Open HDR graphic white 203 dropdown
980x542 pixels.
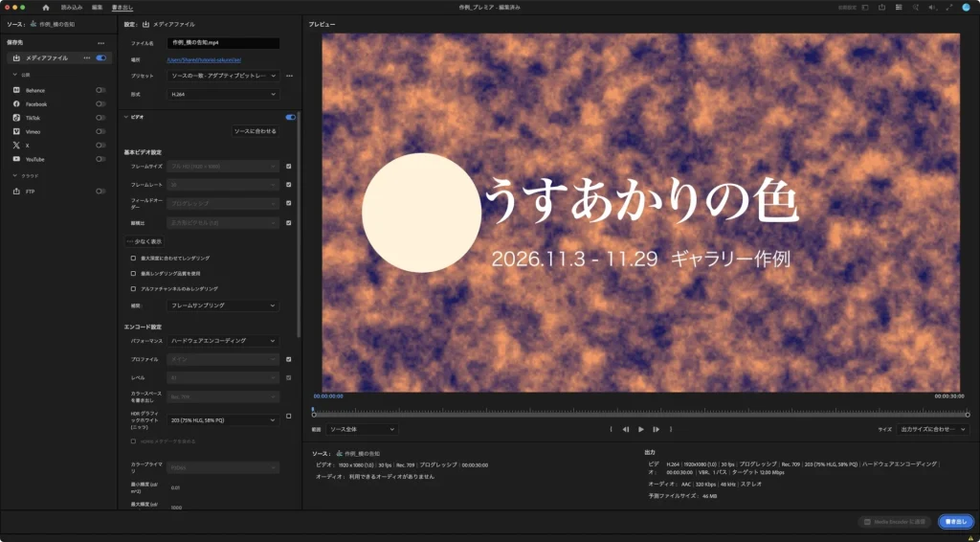[223, 420]
